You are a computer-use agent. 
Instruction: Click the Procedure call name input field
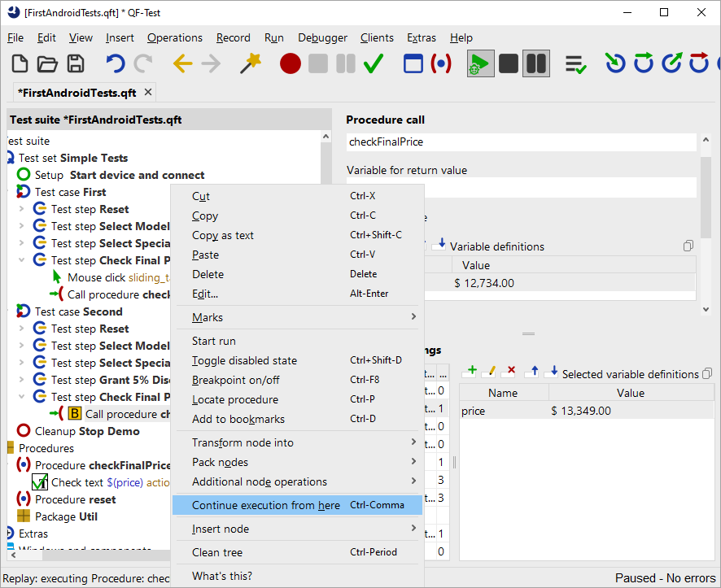pyautogui.click(x=521, y=142)
